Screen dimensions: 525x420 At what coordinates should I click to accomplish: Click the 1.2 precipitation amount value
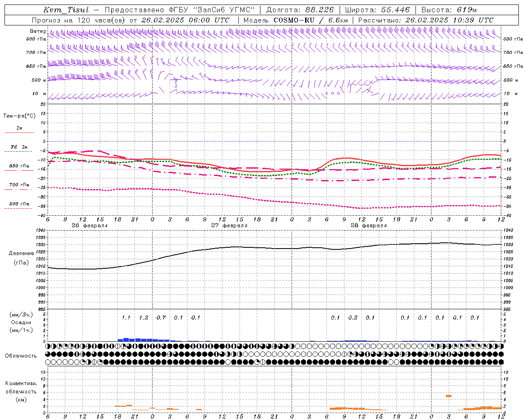click(144, 317)
